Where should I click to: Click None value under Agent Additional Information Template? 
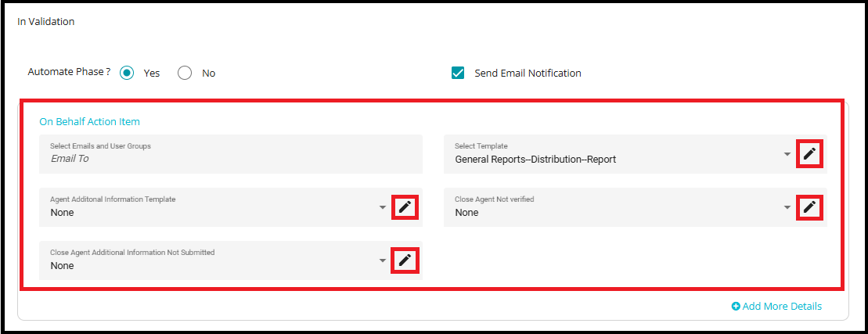(x=62, y=213)
